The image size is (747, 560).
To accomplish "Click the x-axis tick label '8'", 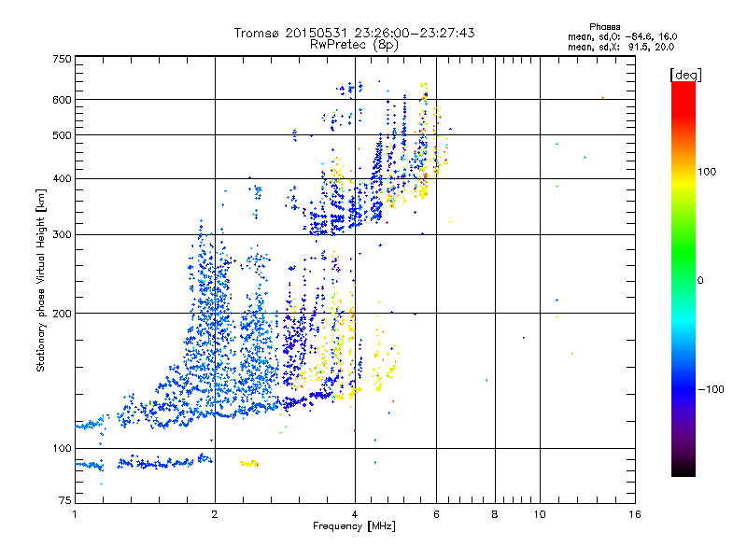I will click(x=495, y=514).
